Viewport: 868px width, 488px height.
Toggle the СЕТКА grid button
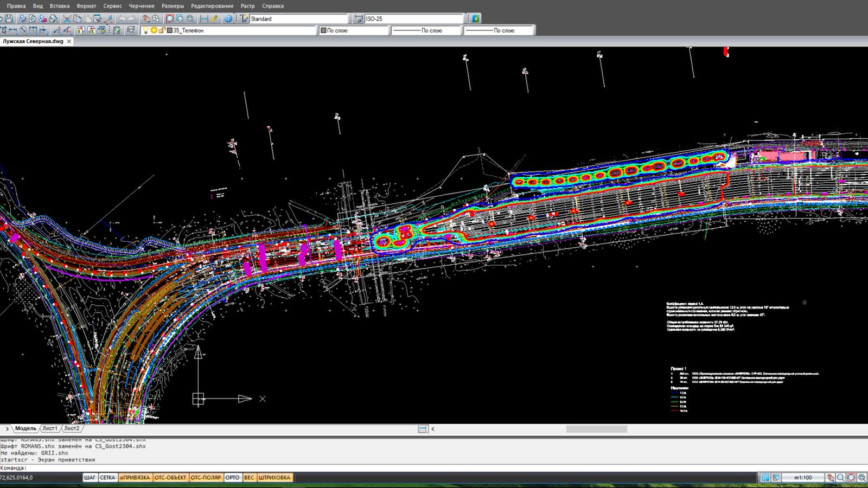point(107,478)
